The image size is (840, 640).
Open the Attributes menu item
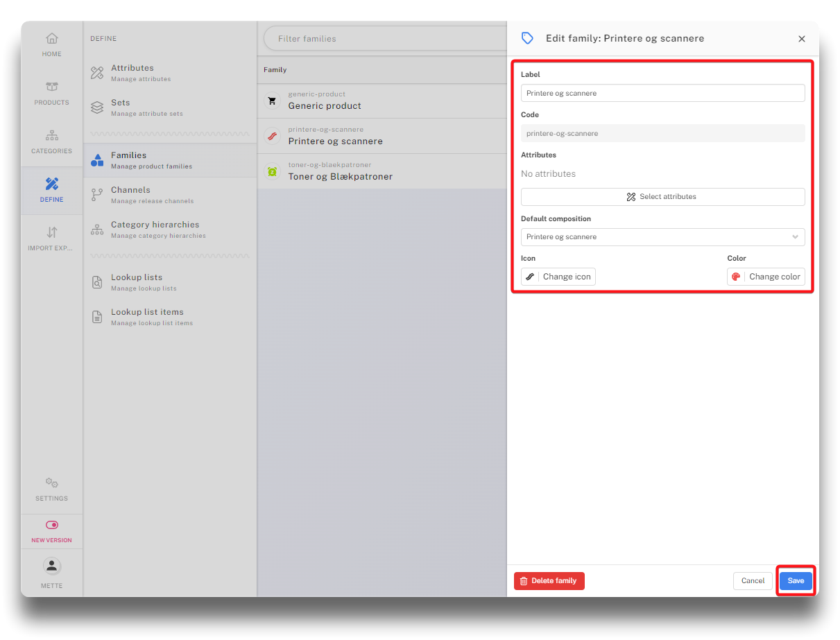(x=132, y=72)
